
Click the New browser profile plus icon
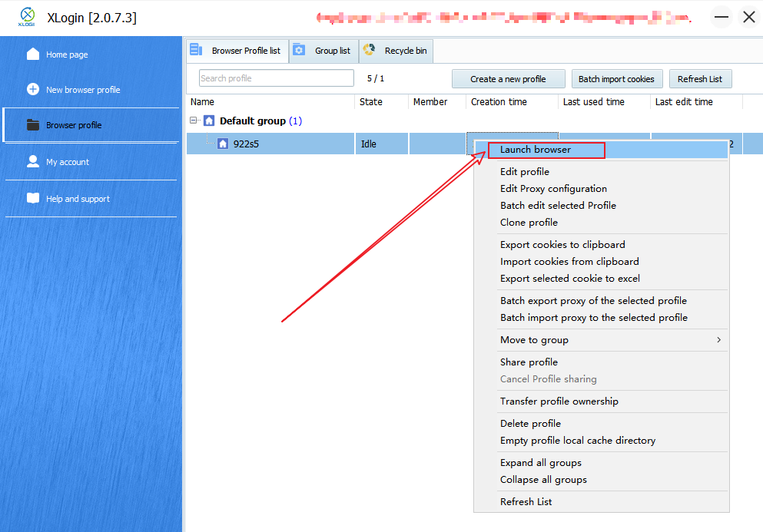33,89
